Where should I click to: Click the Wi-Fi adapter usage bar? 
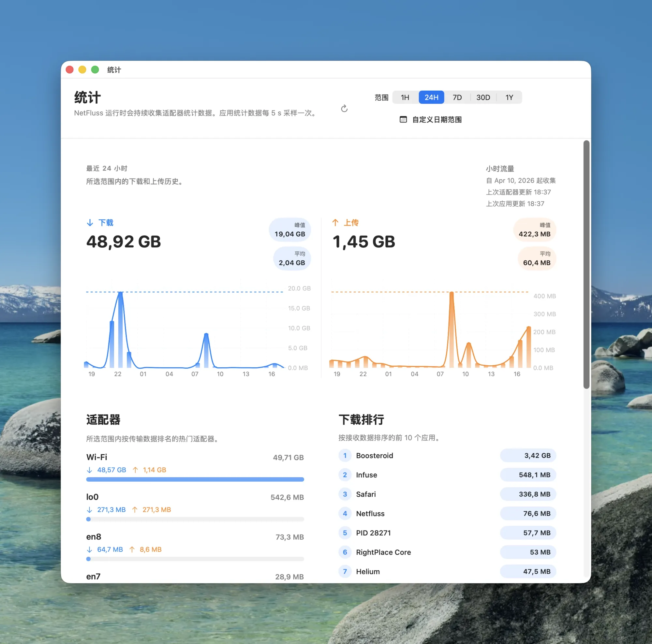(x=195, y=479)
